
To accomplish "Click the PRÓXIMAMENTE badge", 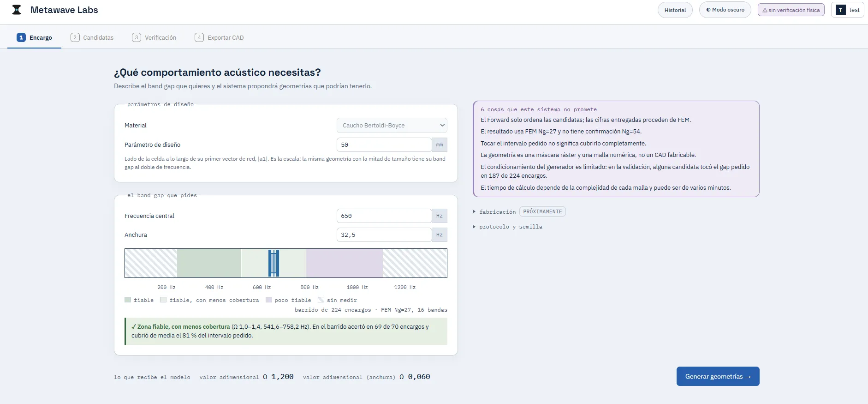I will pos(542,211).
